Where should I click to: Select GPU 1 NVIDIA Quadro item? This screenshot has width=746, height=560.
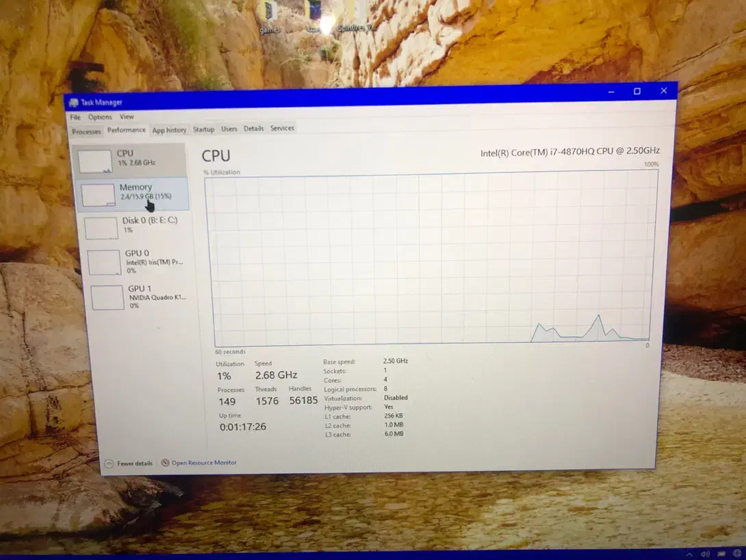[x=141, y=297]
